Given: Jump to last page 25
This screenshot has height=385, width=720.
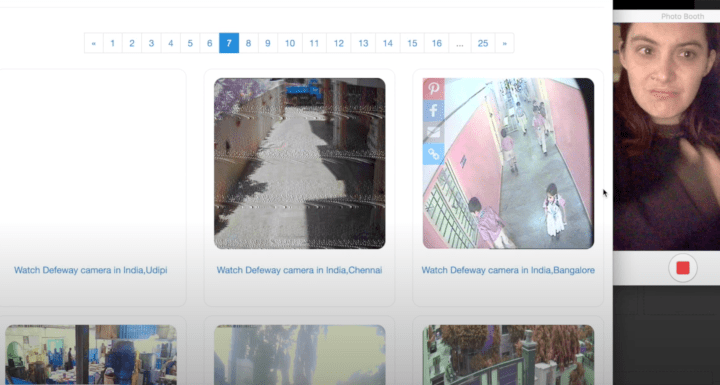Looking at the screenshot, I should 483,43.
